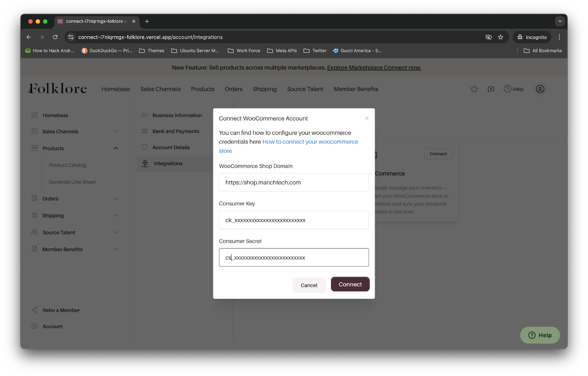Image resolution: width=588 pixels, height=376 pixels.
Task: Click the Folklore logo
Action: [58, 88]
